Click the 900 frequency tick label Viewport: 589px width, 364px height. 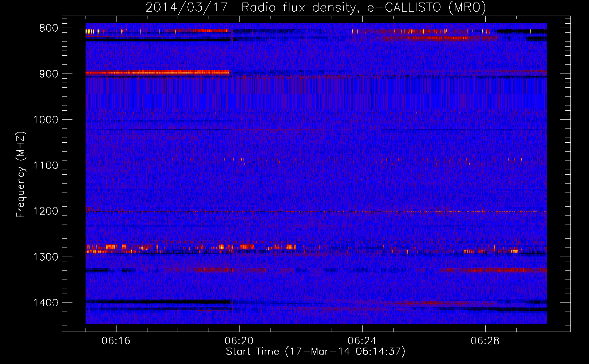[49, 74]
